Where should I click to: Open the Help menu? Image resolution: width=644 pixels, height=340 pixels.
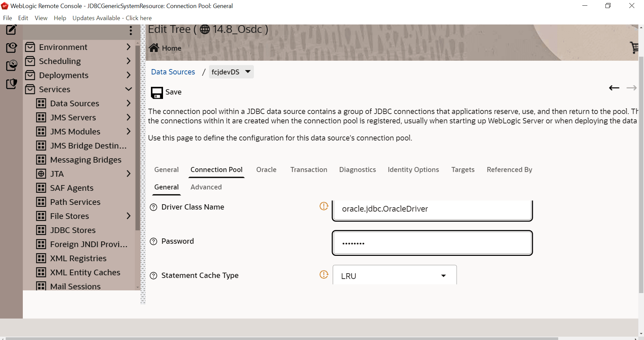coord(60,18)
